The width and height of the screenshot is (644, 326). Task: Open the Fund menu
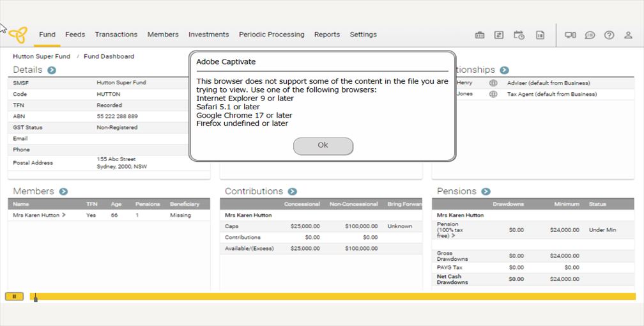click(x=47, y=35)
